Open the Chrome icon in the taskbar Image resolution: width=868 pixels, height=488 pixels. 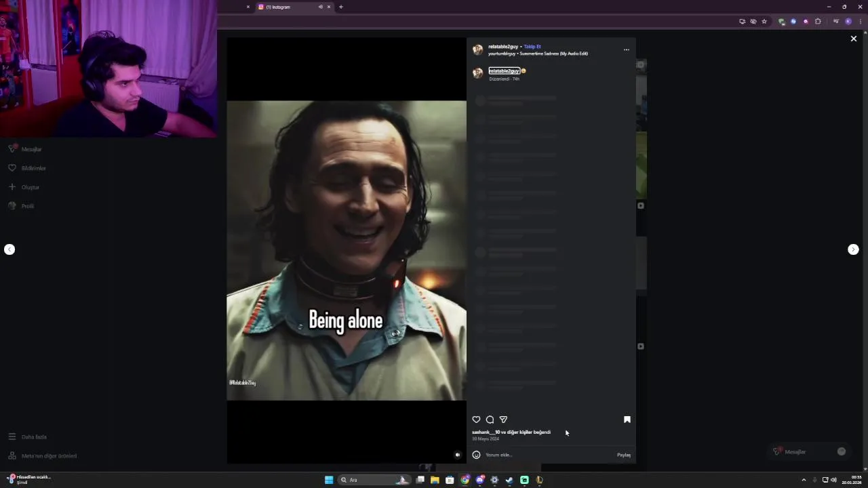click(465, 480)
